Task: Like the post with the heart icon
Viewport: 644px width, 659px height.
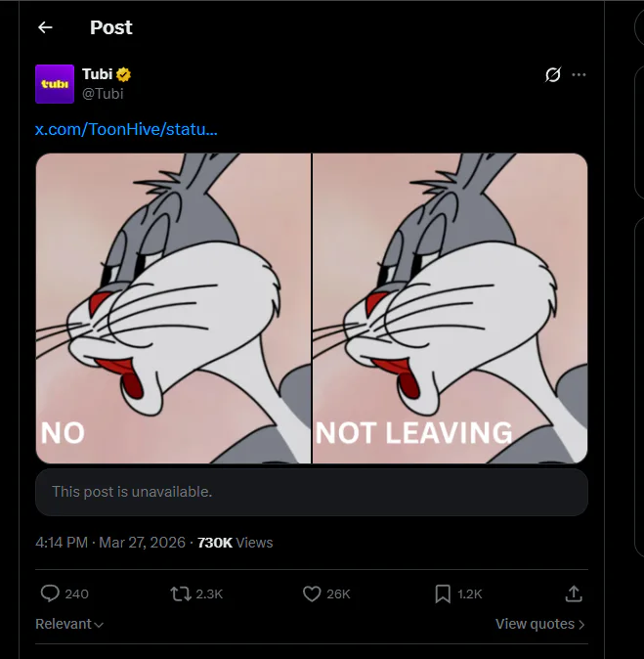Action: (x=312, y=593)
